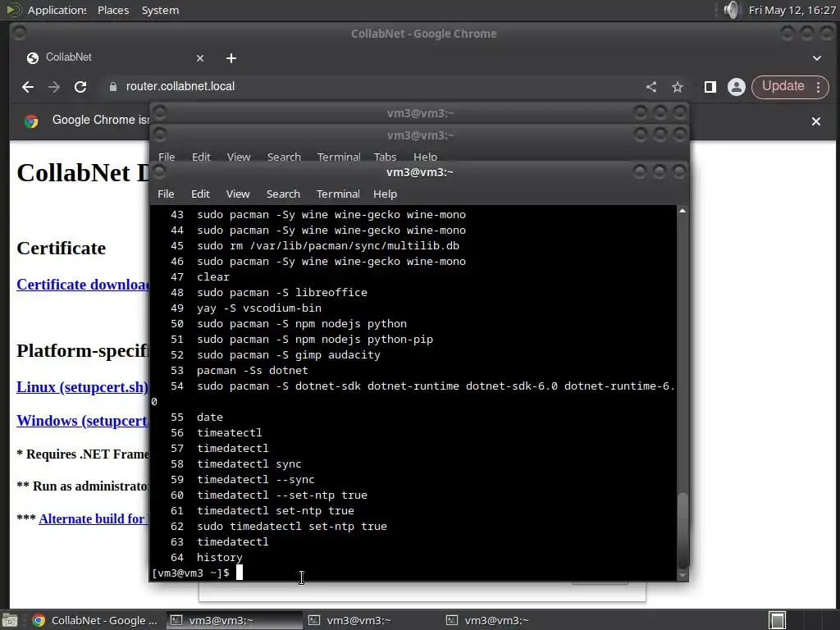Click the main menu logo icon beside Applications
The image size is (840, 630).
[x=13, y=10]
